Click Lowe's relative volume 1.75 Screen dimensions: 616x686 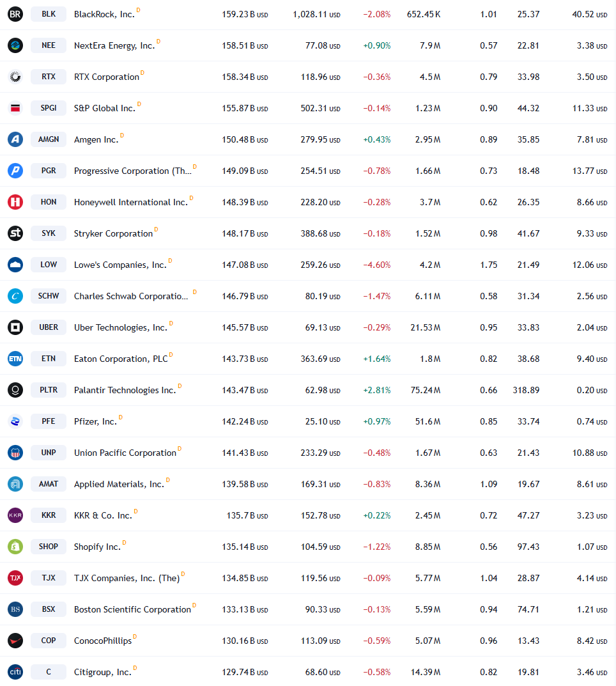488,265
